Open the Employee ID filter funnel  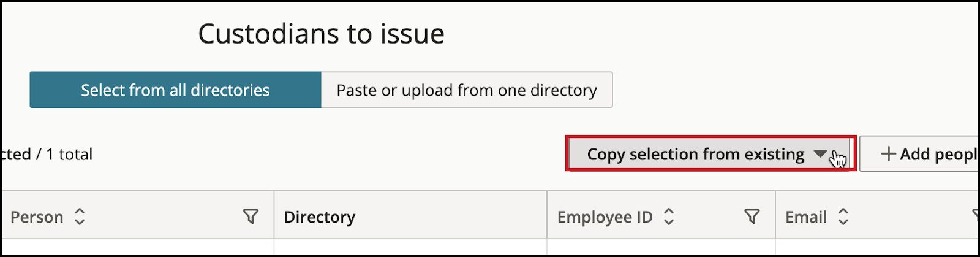point(752,217)
